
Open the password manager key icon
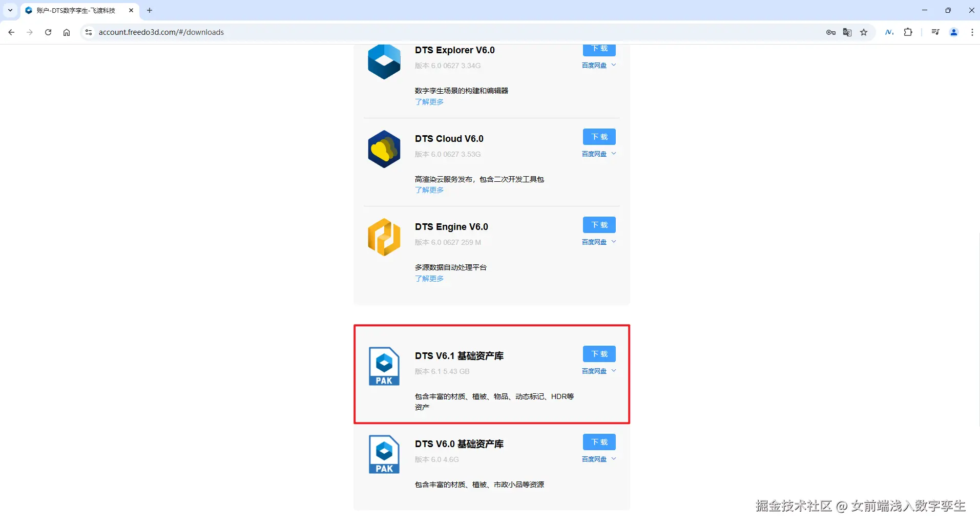(x=831, y=32)
